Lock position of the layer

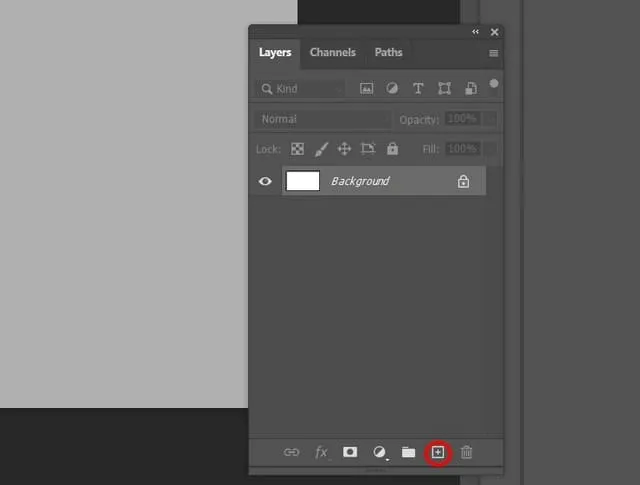[x=344, y=149]
